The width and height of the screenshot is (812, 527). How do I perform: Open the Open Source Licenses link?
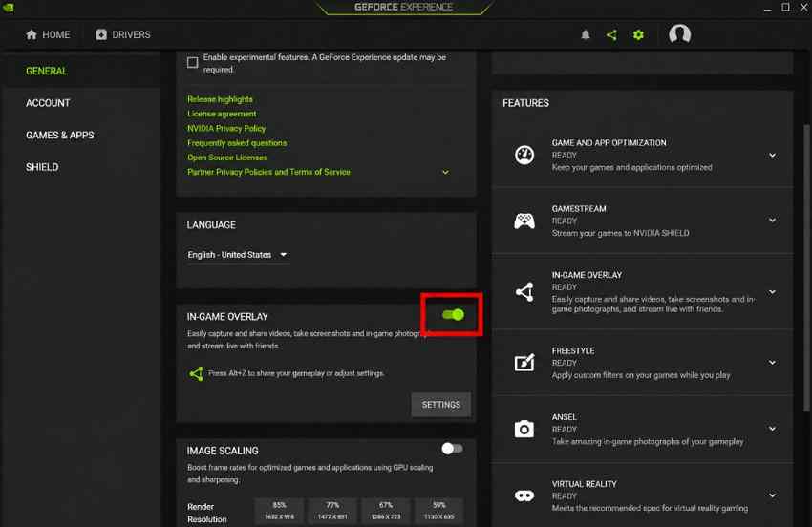click(227, 158)
